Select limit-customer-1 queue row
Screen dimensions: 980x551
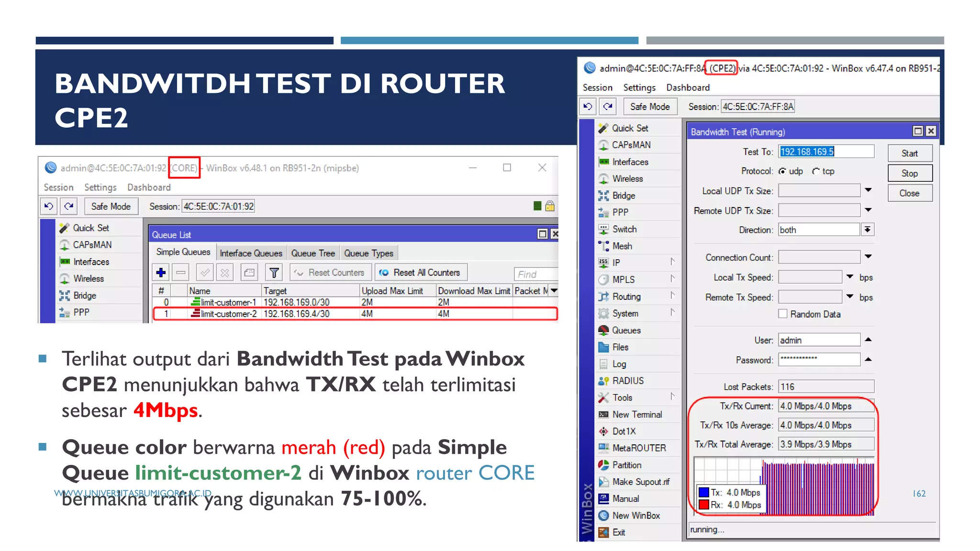point(355,302)
